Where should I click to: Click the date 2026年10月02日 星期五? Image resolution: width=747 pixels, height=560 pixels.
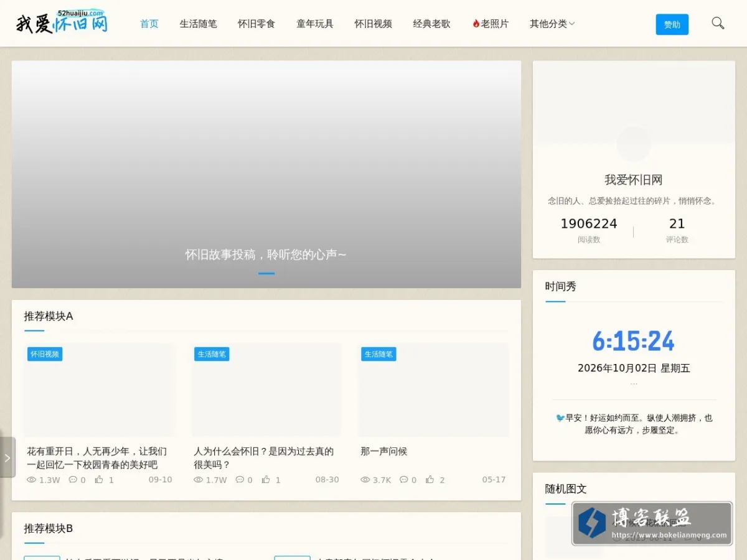click(x=634, y=368)
